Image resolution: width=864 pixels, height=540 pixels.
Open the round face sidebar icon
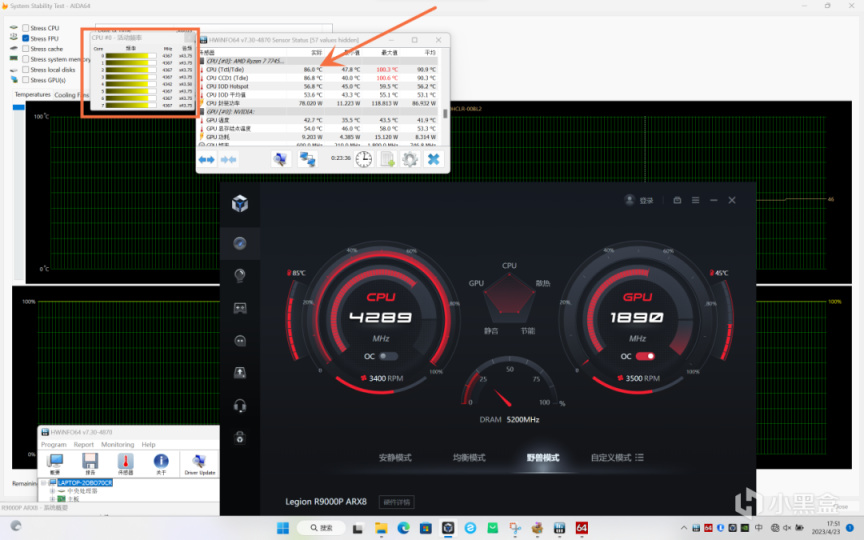(240, 341)
